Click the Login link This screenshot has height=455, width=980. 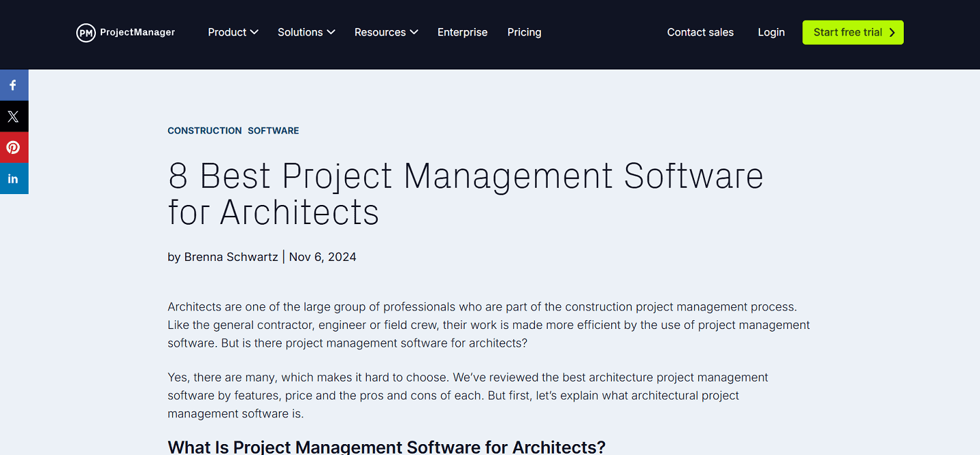pos(771,32)
